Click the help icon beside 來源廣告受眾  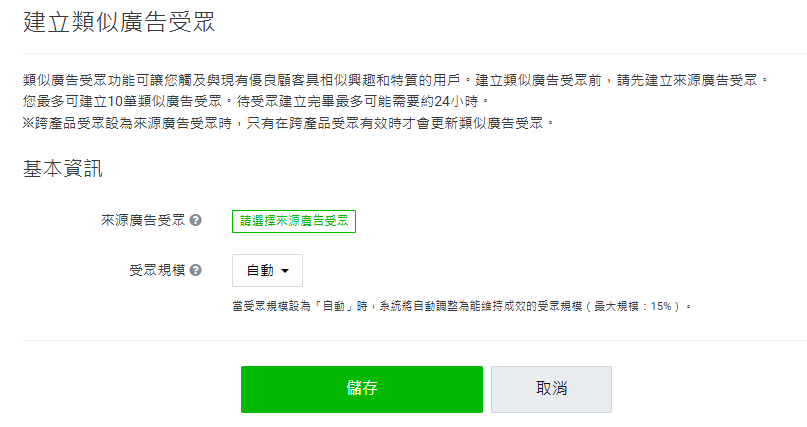(196, 220)
